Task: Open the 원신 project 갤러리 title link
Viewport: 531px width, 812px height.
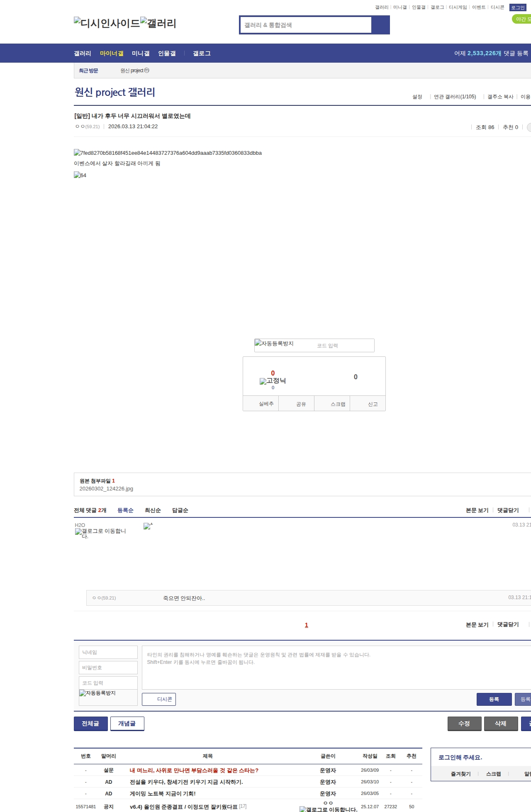Action: pos(115,92)
